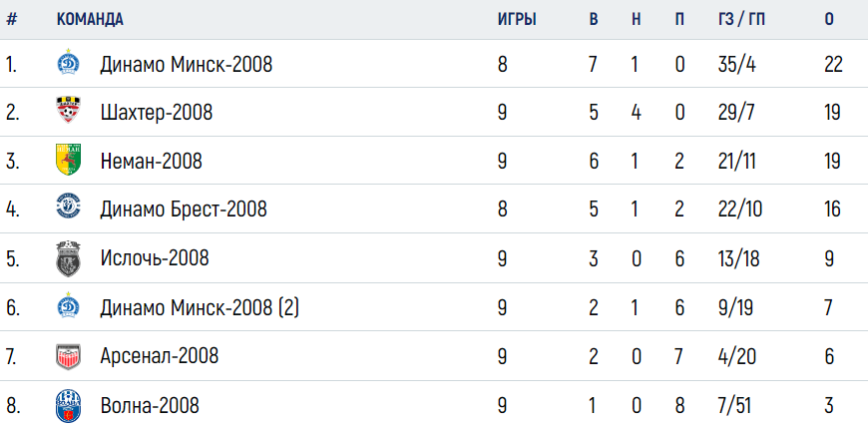Click the Неман-2008 green and yellow crest
Image resolution: width=868 pixels, height=428 pixels.
pos(68,159)
